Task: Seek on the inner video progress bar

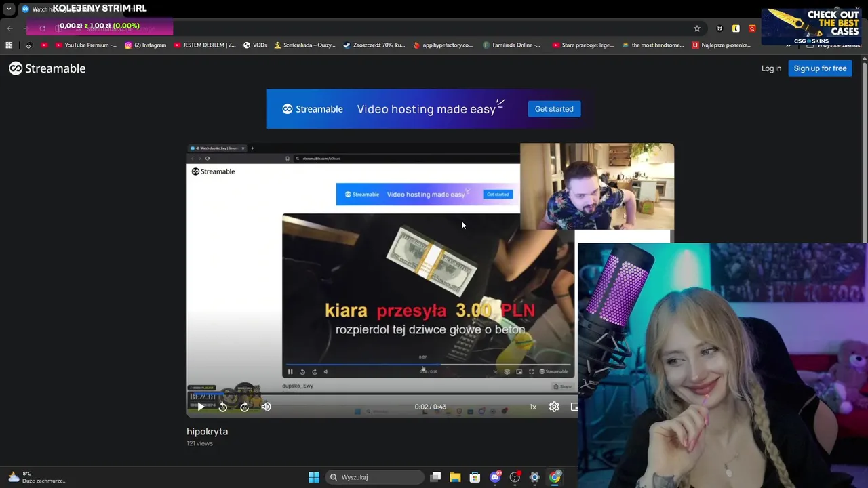Action: click(x=428, y=365)
